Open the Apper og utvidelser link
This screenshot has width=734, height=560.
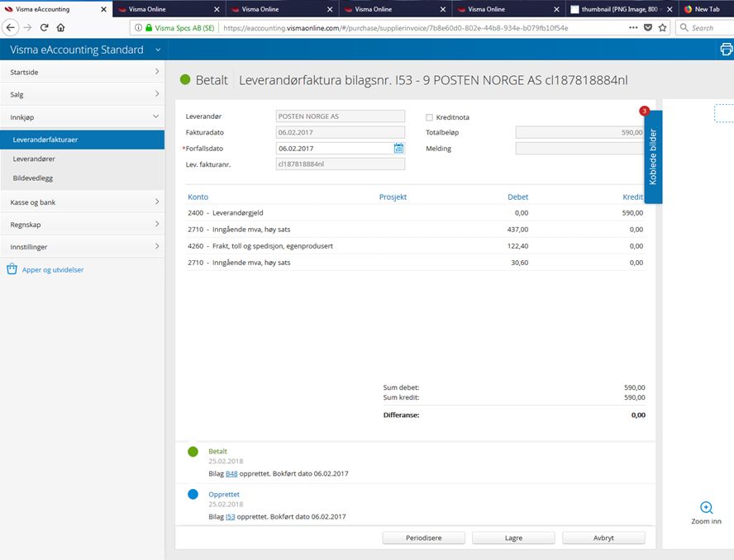pos(53,269)
